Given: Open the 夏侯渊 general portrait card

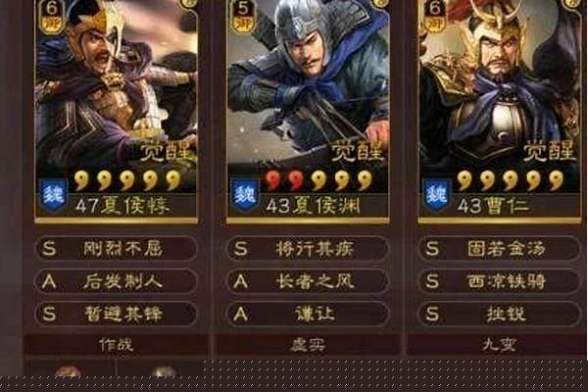Looking at the screenshot, I should click(x=308, y=112).
